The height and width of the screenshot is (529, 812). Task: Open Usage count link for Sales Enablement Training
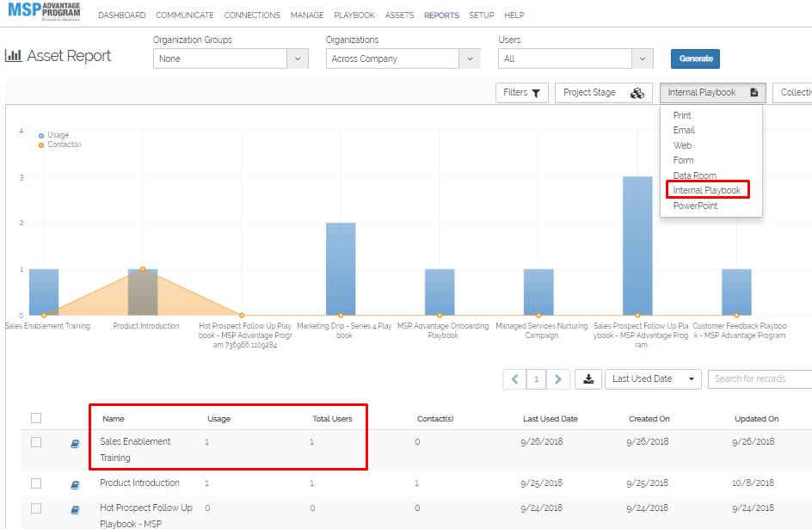206,442
